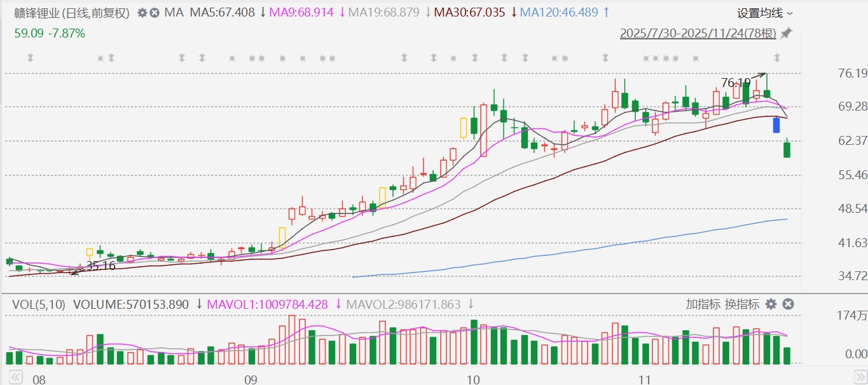Open the VOL indicator settings gear
The image size is (868, 385).
pyautogui.click(x=771, y=304)
